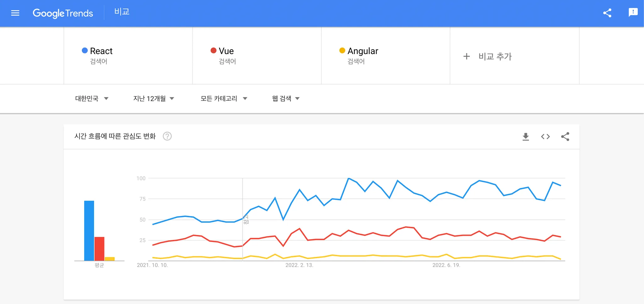
Task: Edit the React search term
Action: (101, 51)
